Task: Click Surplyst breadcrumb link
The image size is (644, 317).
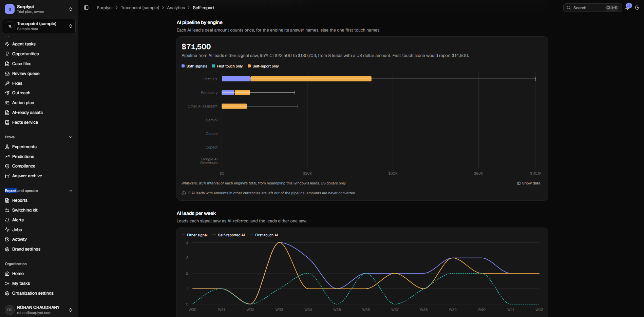Action: [105, 8]
